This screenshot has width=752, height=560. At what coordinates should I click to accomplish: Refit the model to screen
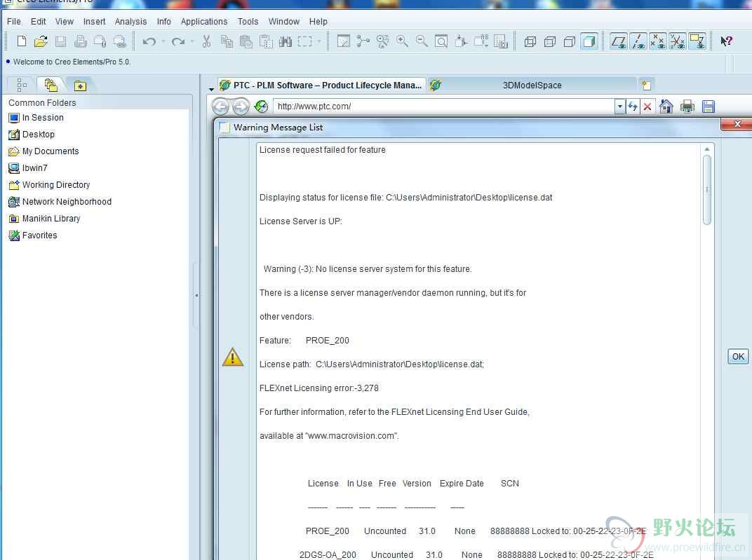(441, 41)
